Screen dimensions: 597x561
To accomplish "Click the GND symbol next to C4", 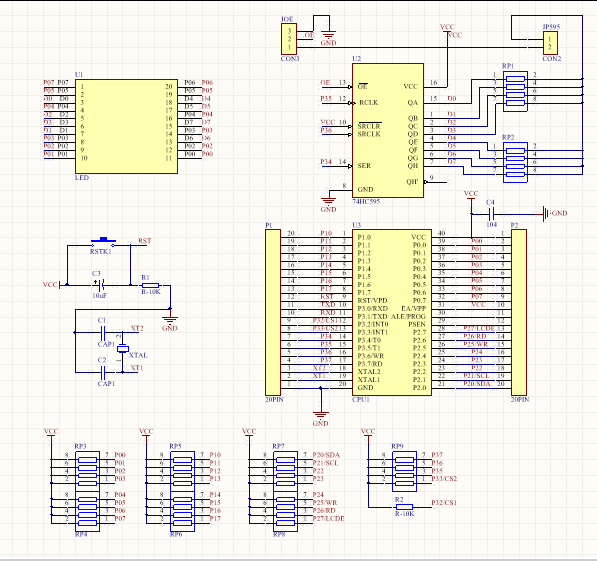I will pos(555,213).
